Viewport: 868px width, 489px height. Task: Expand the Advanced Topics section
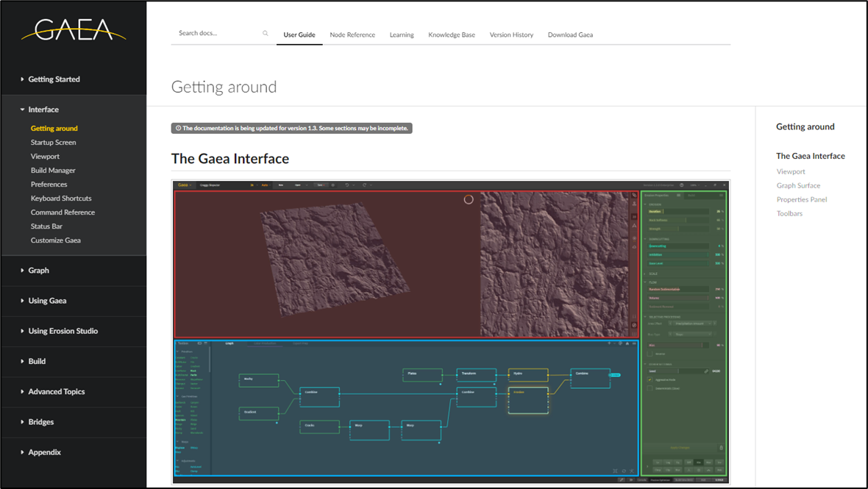point(57,392)
